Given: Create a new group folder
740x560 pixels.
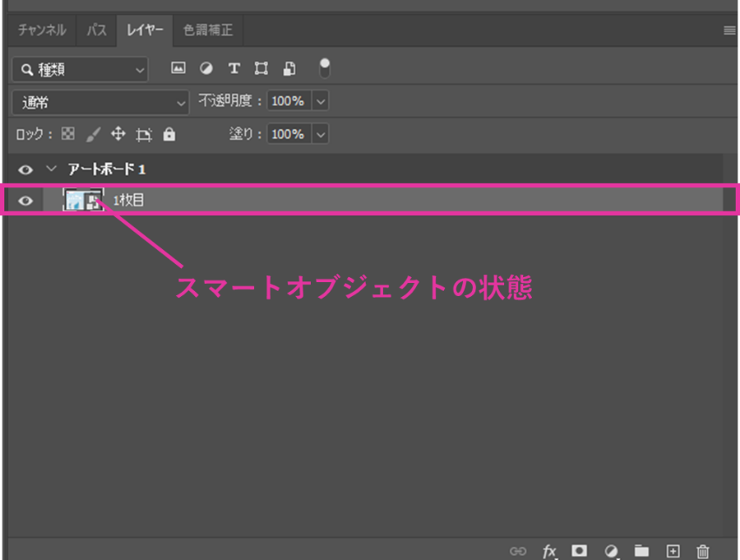Looking at the screenshot, I should (642, 550).
